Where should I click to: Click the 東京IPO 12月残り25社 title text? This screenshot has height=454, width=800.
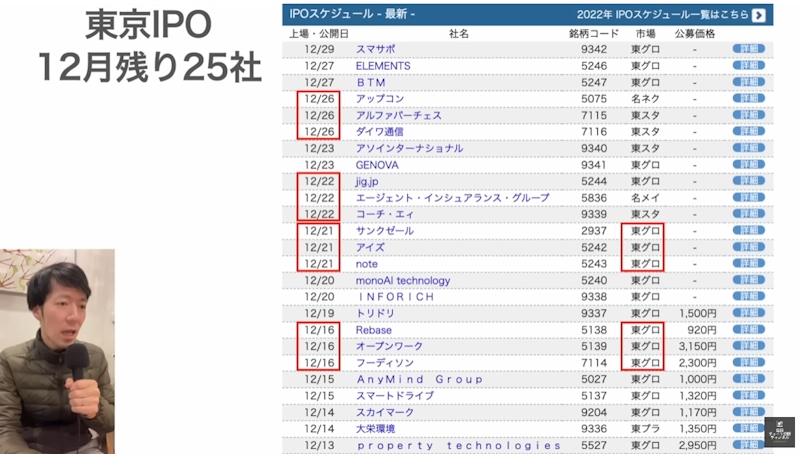pos(149,46)
